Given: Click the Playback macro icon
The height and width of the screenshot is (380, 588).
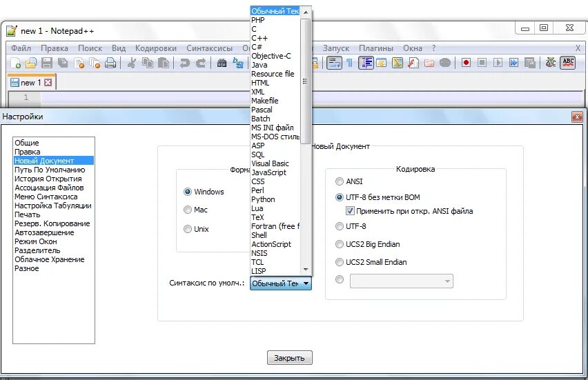Looking at the screenshot, I should 498,63.
